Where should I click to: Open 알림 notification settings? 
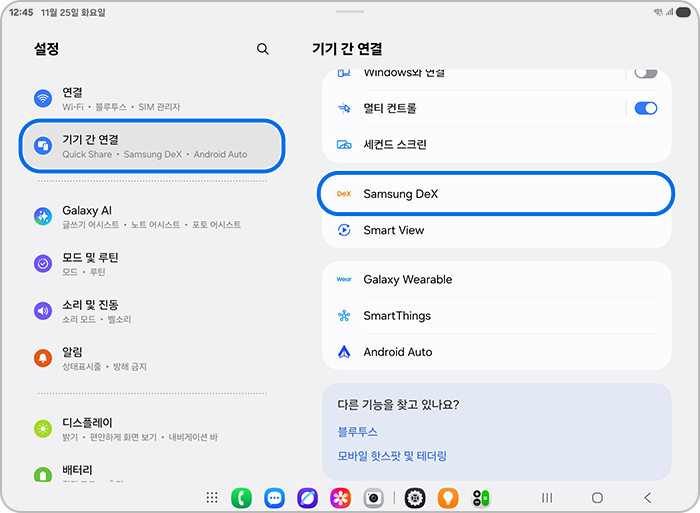(152, 358)
